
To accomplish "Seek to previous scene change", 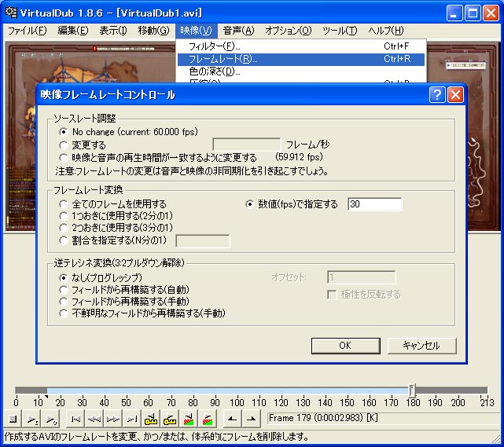I will 189,419.
